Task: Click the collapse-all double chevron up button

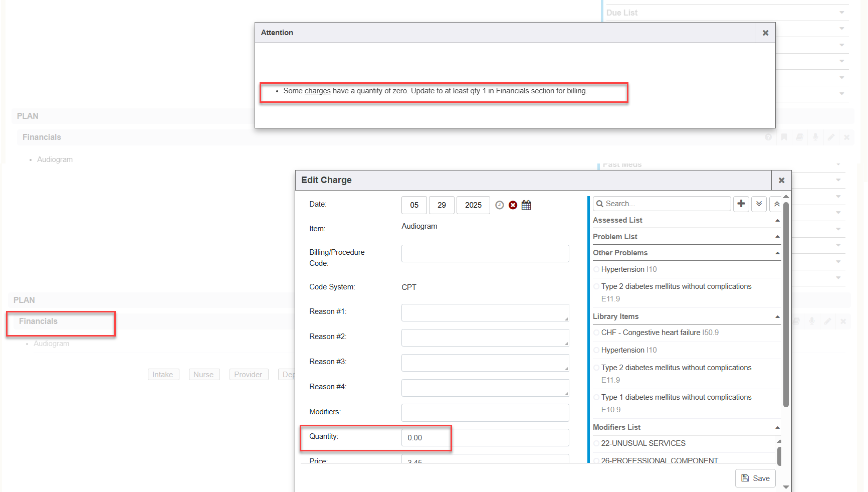Action: tap(776, 204)
